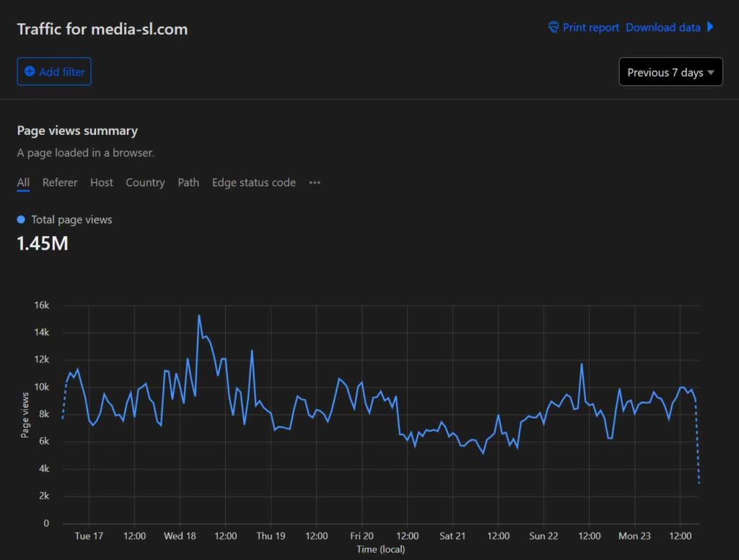Image resolution: width=739 pixels, height=560 pixels.
Task: Switch to the Host tab
Action: click(x=102, y=183)
